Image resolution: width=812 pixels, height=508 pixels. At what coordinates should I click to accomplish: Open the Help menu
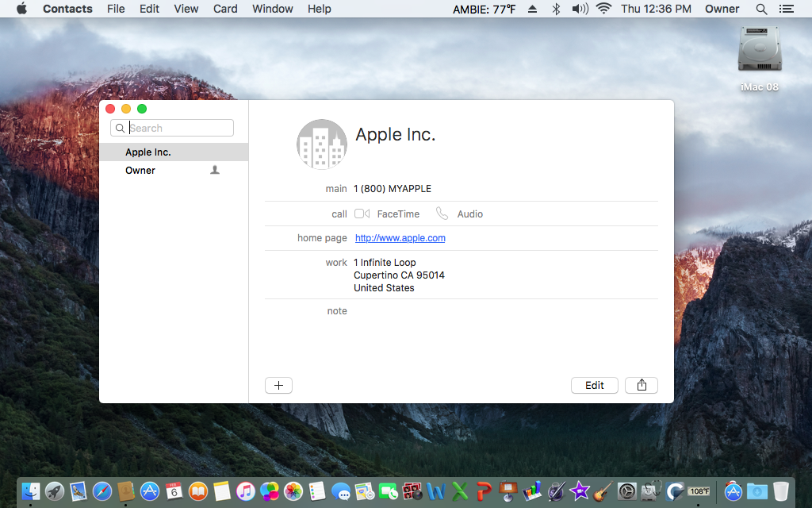[x=319, y=9]
